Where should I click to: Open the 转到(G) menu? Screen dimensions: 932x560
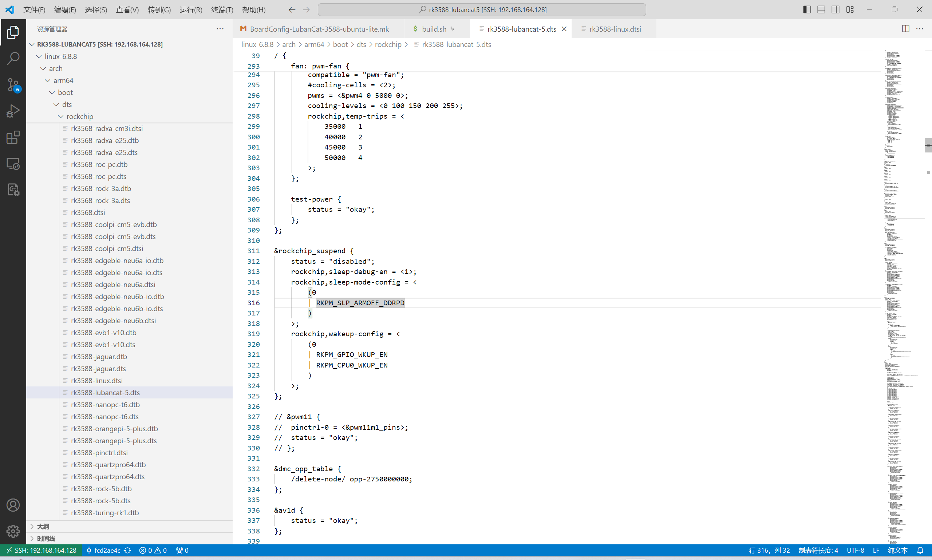pyautogui.click(x=159, y=9)
